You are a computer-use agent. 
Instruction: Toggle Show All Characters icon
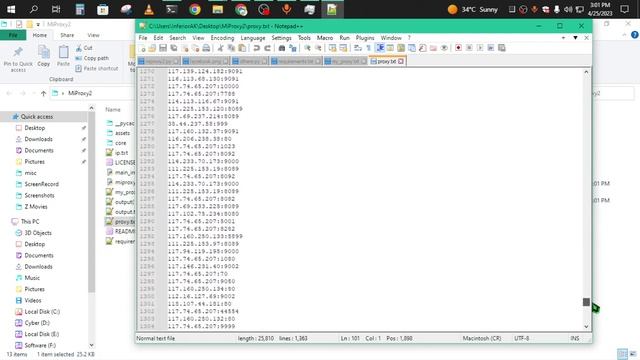369,48
